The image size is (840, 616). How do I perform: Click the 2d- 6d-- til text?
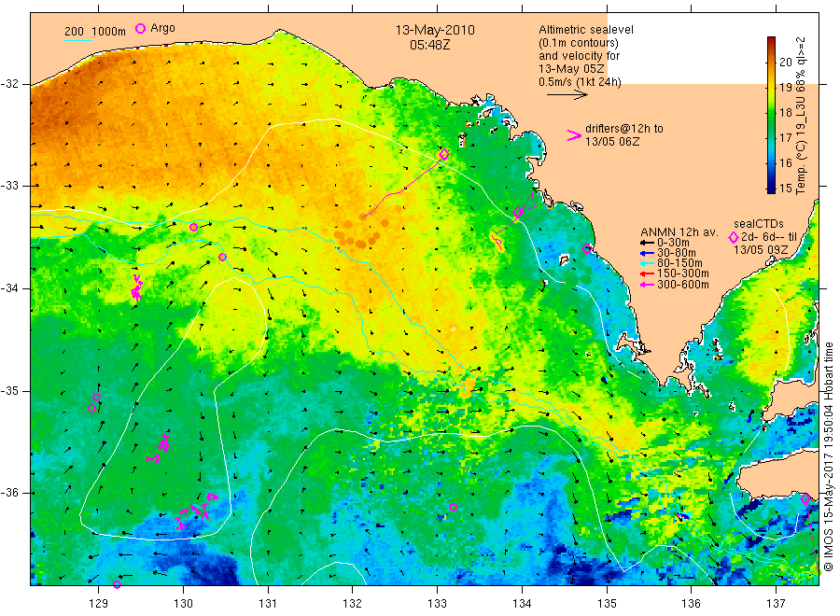(x=769, y=237)
